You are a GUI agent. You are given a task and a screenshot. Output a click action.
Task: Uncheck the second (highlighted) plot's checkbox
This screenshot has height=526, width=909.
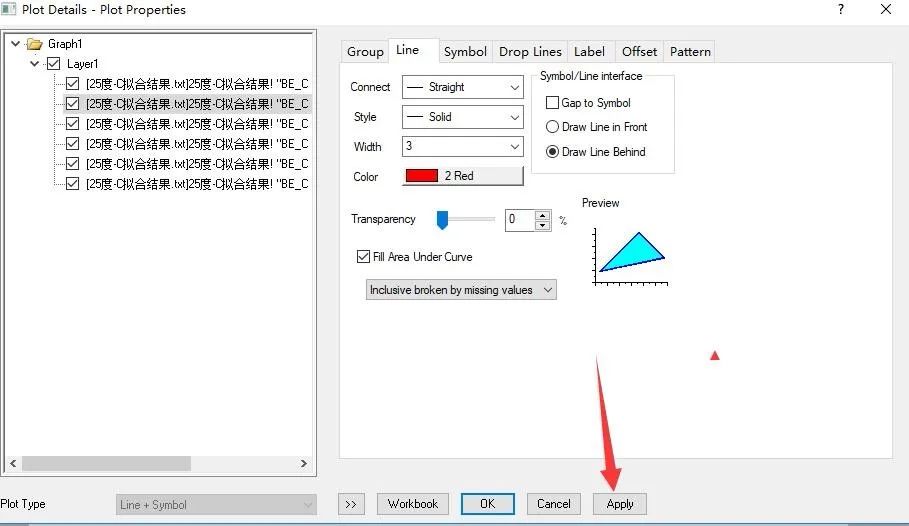coord(72,104)
